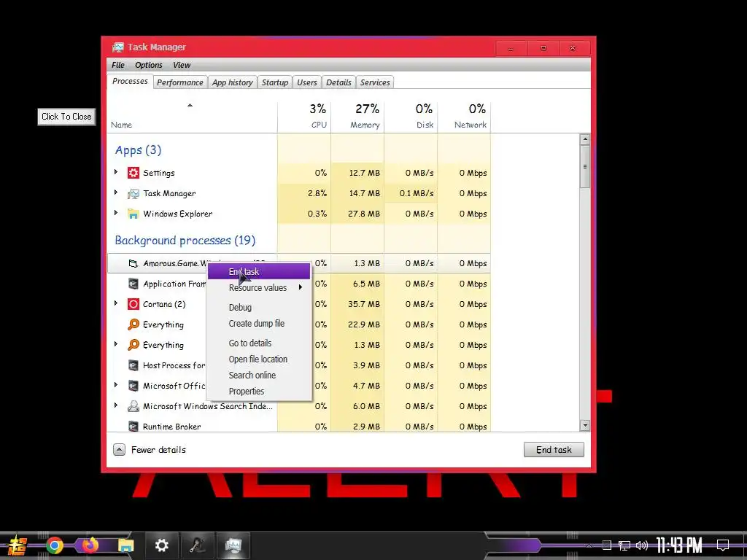The height and width of the screenshot is (560, 747).
Task: Switch to the App history tab
Action: pyautogui.click(x=233, y=82)
